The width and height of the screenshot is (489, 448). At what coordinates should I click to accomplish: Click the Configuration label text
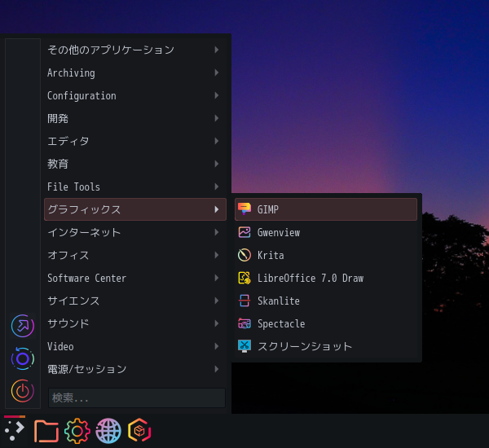81,96
